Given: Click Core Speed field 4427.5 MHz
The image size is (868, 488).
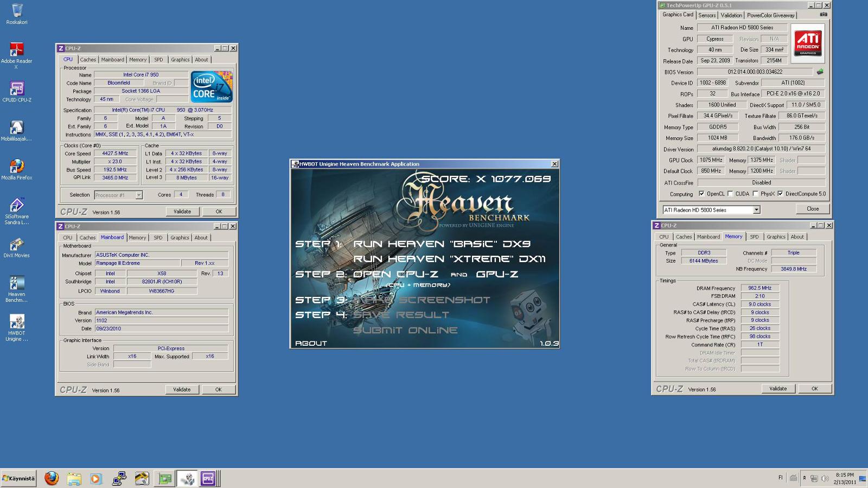Looking at the screenshot, I should click(x=114, y=154).
